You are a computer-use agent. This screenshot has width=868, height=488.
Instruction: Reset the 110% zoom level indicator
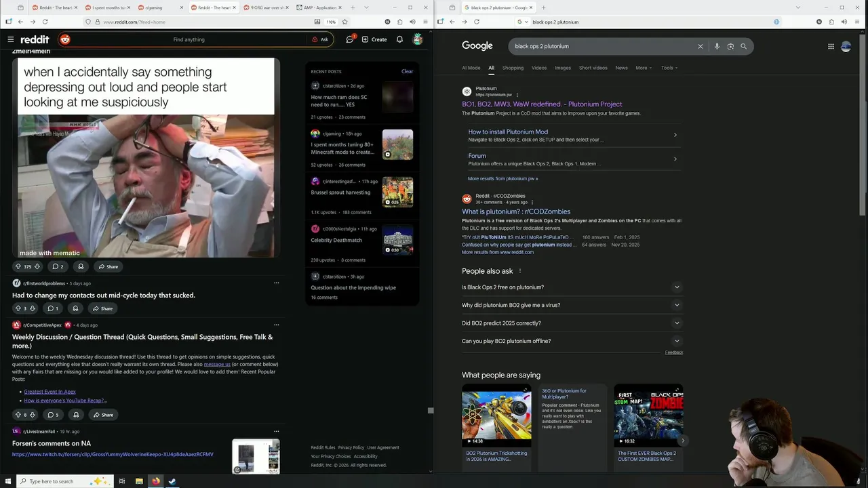[331, 22]
